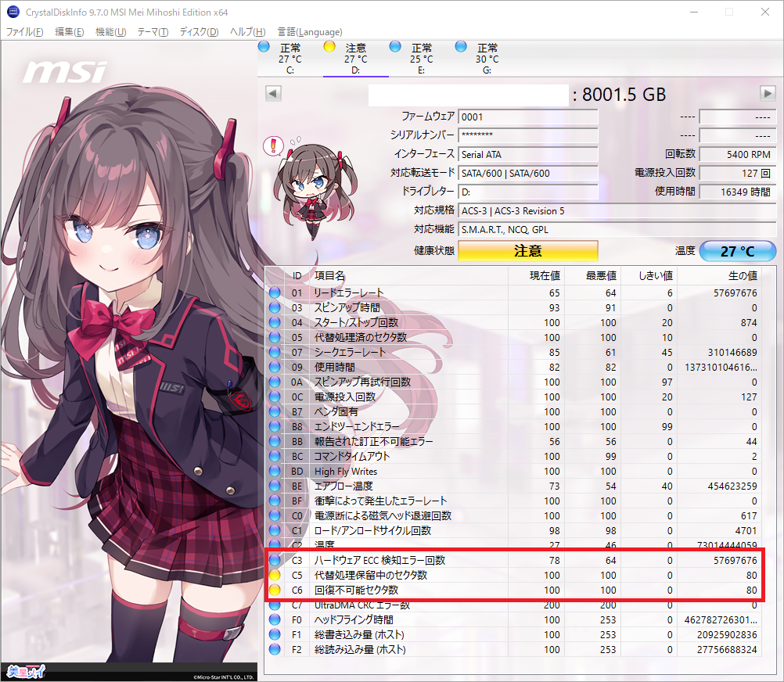Click yellow orb for 代替処理保留中のセクタ数
This screenshot has height=682, width=784.
275,575
